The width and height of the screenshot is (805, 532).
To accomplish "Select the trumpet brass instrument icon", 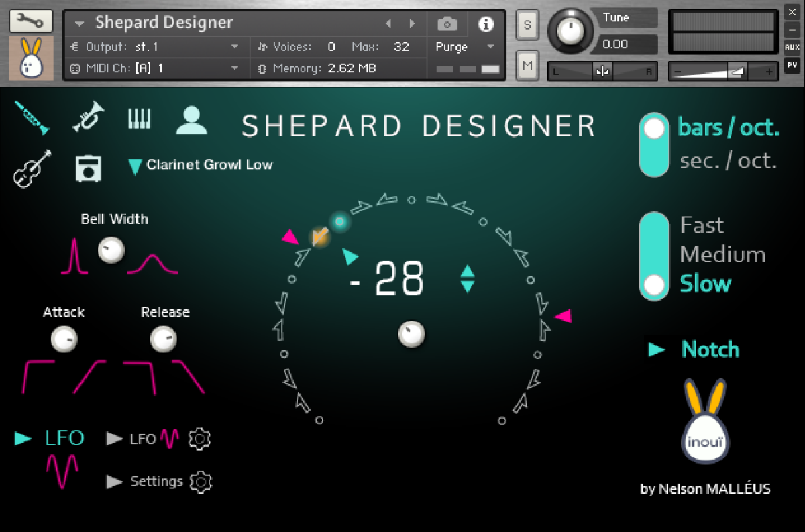I will tap(89, 116).
